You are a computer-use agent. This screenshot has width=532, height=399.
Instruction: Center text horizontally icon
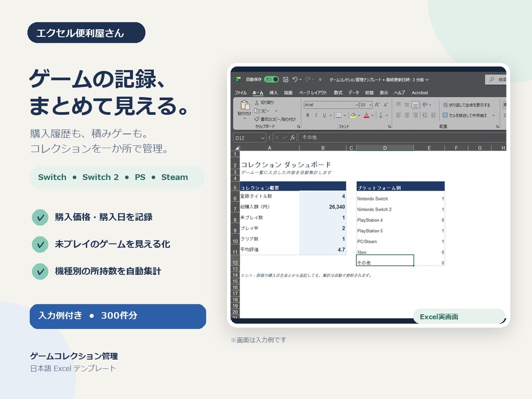pyautogui.click(x=407, y=115)
